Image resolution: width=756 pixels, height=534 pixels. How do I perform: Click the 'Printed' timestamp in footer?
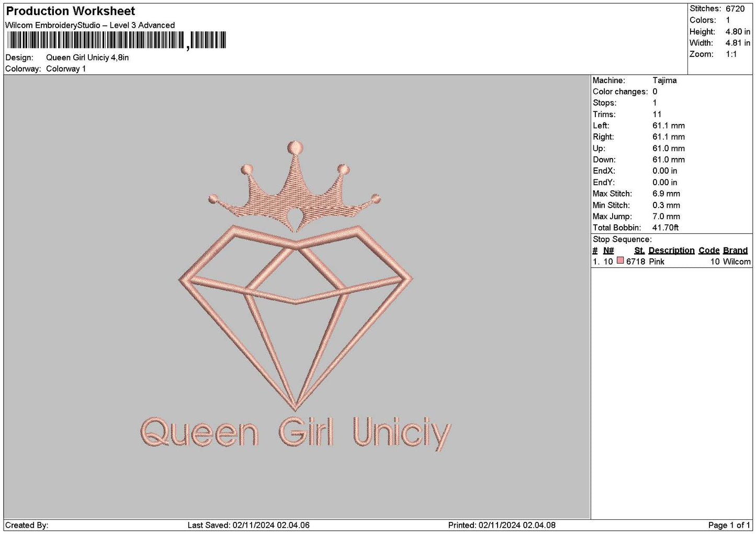coord(502,525)
